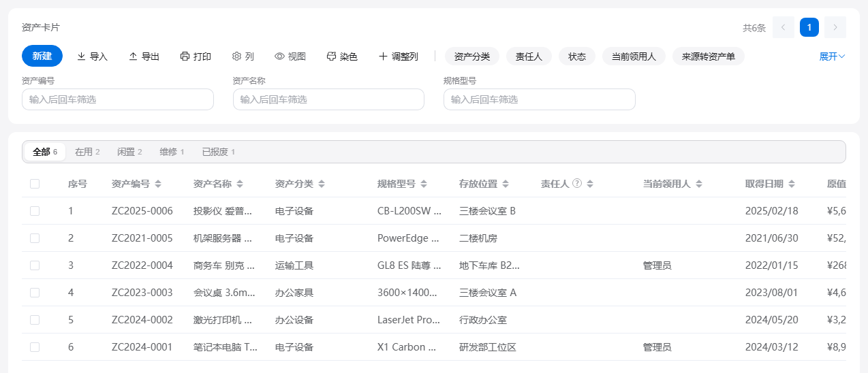Click the 导入 import button

[92, 56]
